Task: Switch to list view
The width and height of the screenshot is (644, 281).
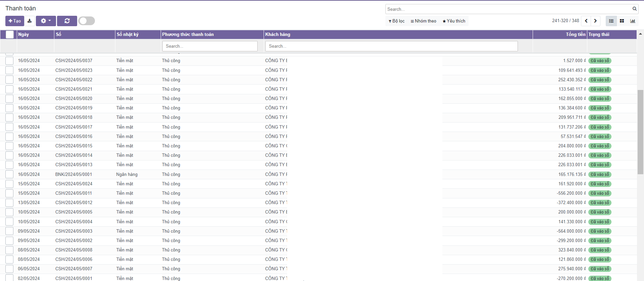Action: 611,21
